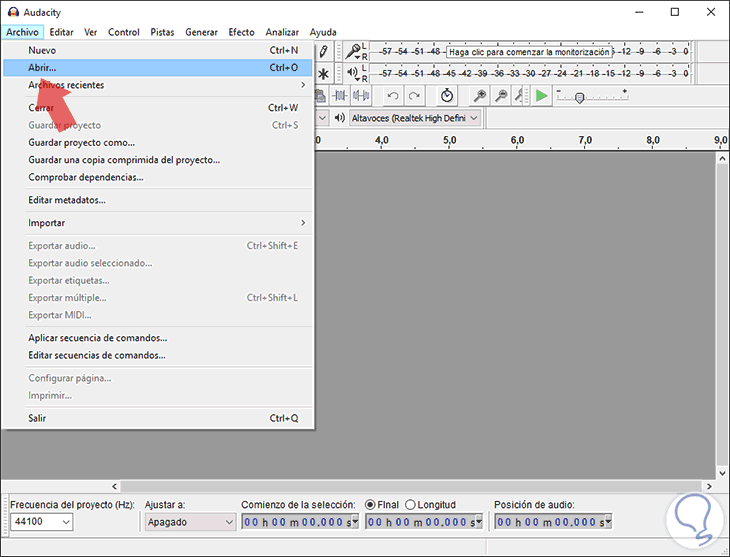Open the Editar menu

(61, 32)
